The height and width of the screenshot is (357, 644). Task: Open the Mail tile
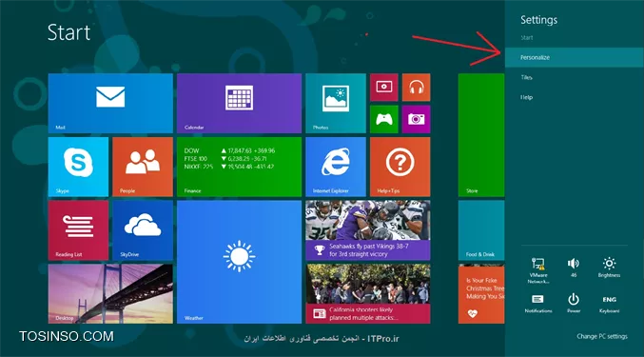pos(110,103)
